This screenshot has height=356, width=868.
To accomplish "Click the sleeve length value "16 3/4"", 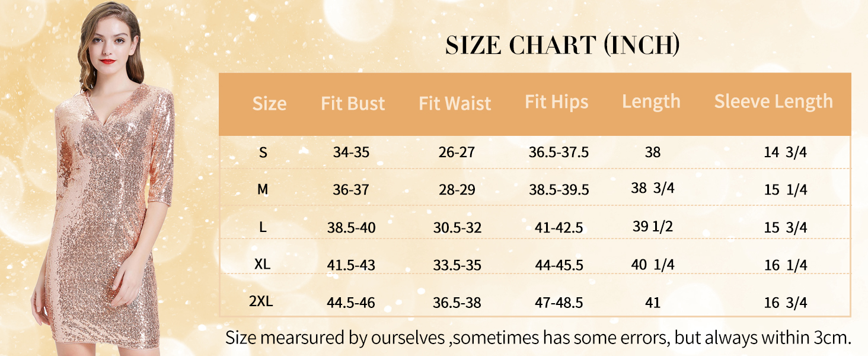I will tap(786, 303).
